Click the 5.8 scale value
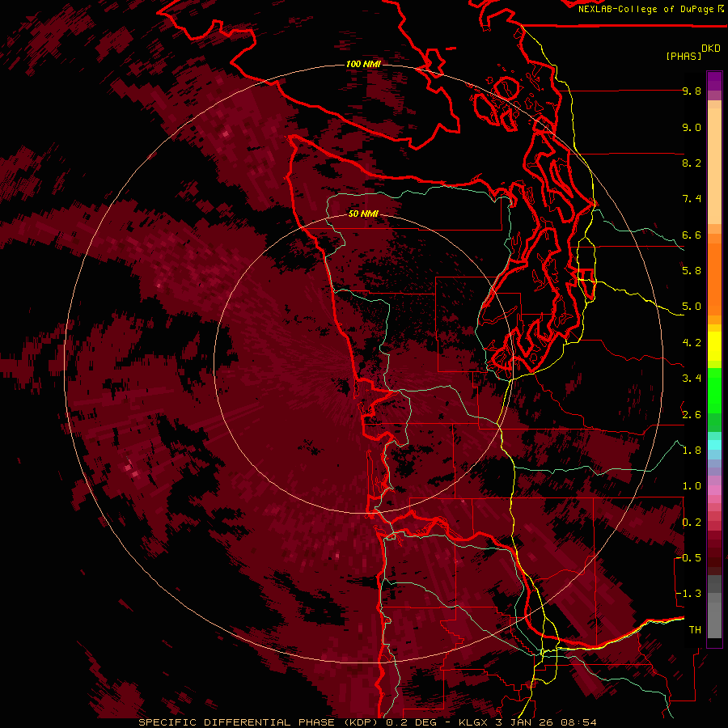 tap(692, 271)
